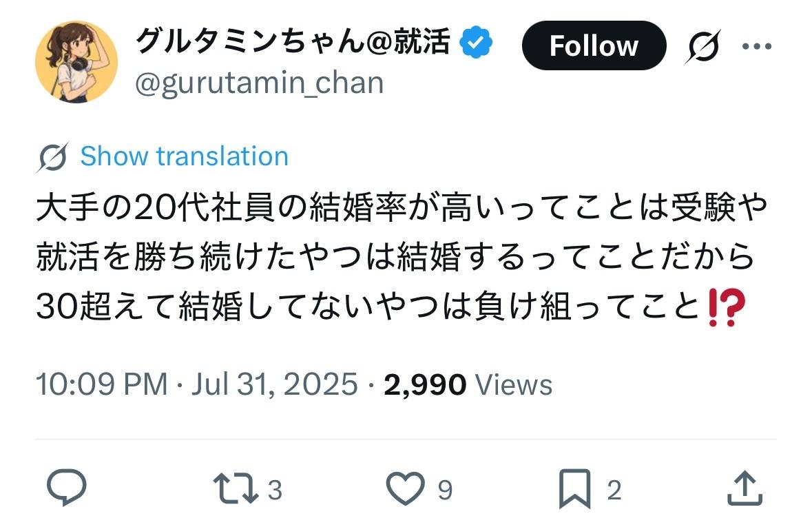This screenshot has height=527, width=812.
Task: Click the blue verified badge
Action: 477,43
